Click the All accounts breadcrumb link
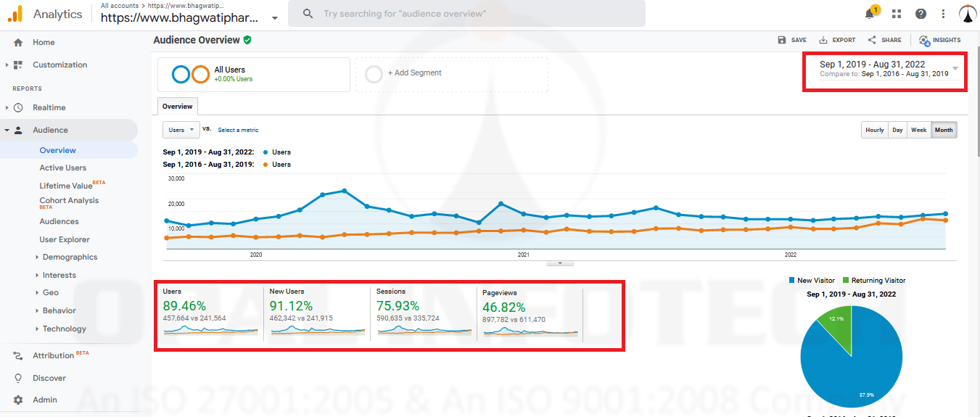 120,5
